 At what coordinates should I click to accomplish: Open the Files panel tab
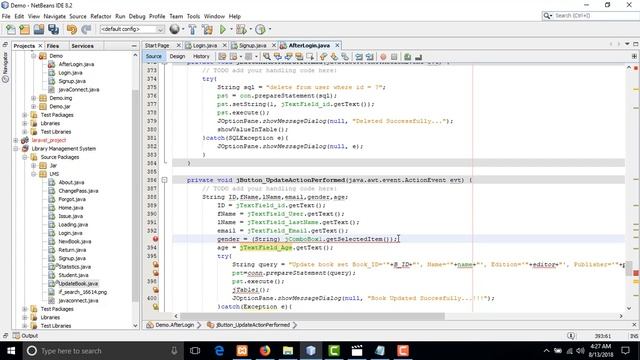[x=53, y=46]
